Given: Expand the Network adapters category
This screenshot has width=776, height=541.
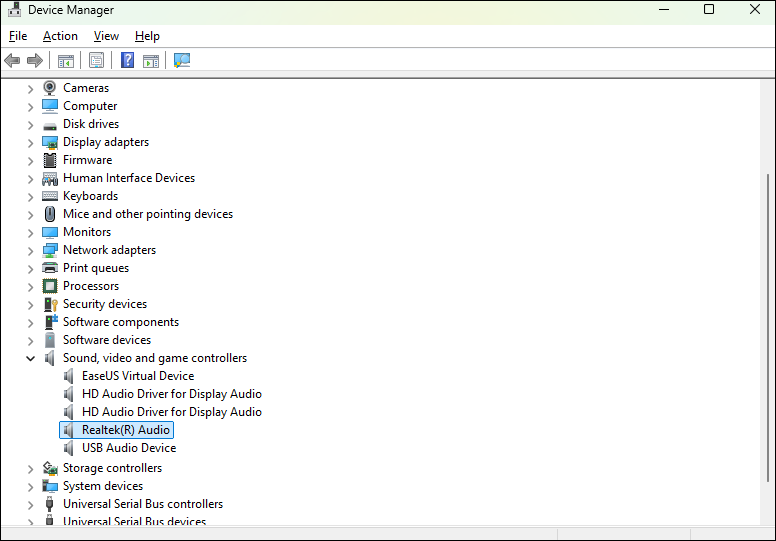Looking at the screenshot, I should [30, 250].
